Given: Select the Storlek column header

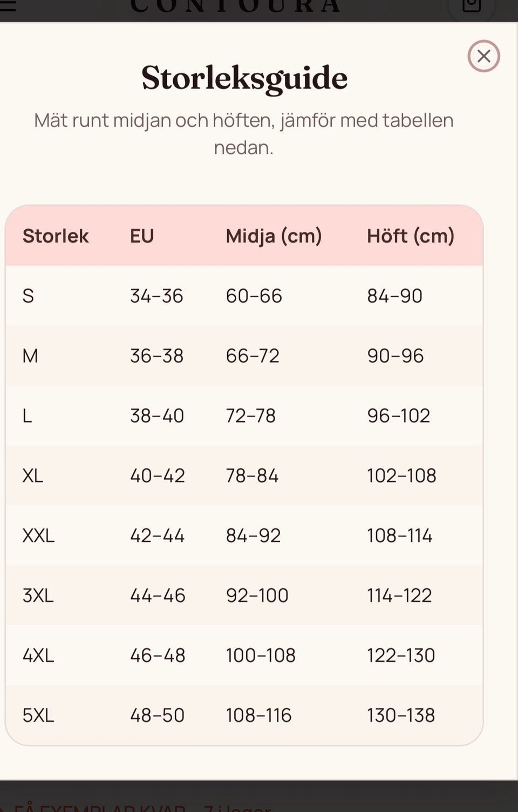Looking at the screenshot, I should tap(56, 236).
